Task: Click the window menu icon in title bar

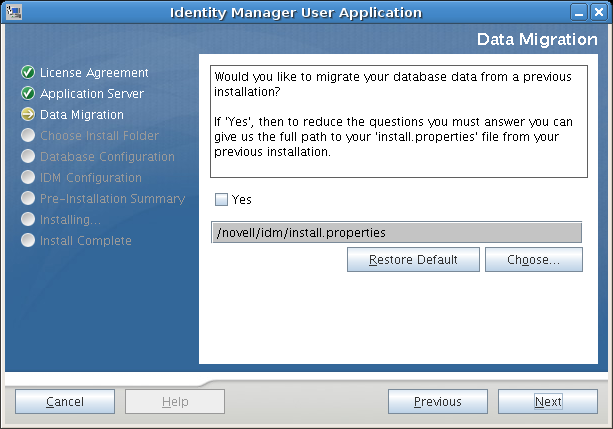Action: click(x=13, y=12)
